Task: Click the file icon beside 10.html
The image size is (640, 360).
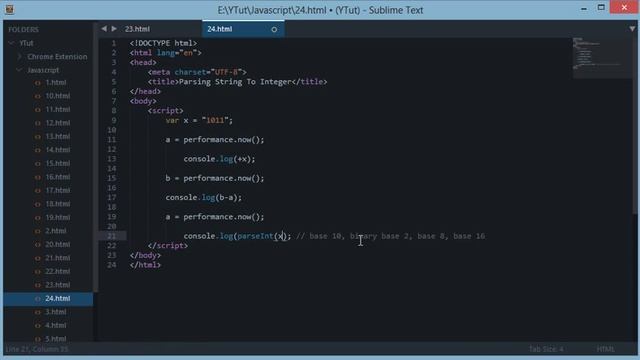Action: [38, 96]
